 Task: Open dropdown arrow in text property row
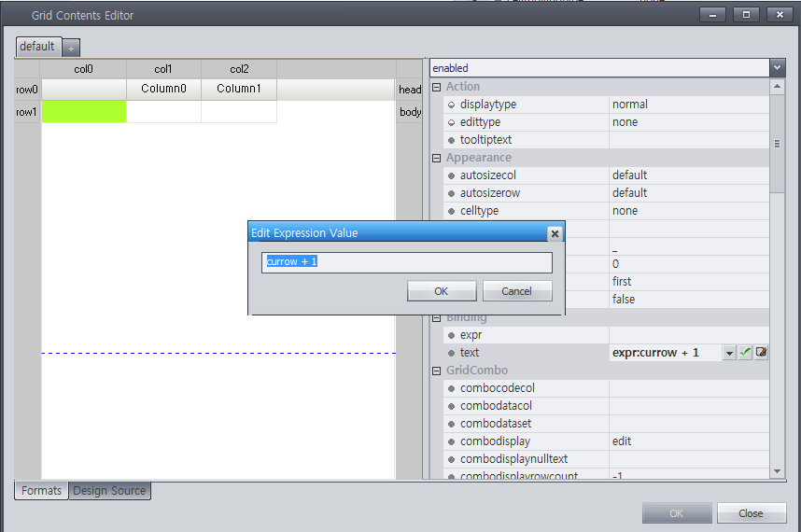(729, 353)
